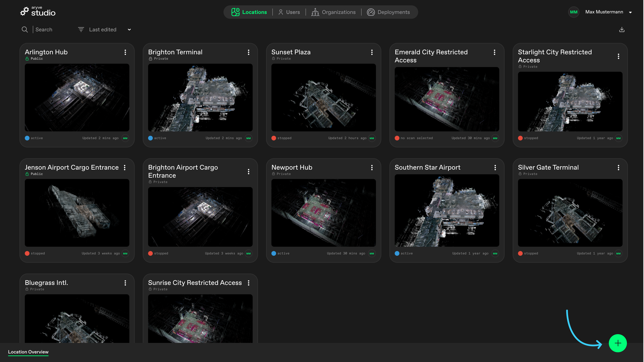Screen dimensions: 644x362
Task: Open Silver Gate Terminal kebab menu
Action: pyautogui.click(x=618, y=168)
